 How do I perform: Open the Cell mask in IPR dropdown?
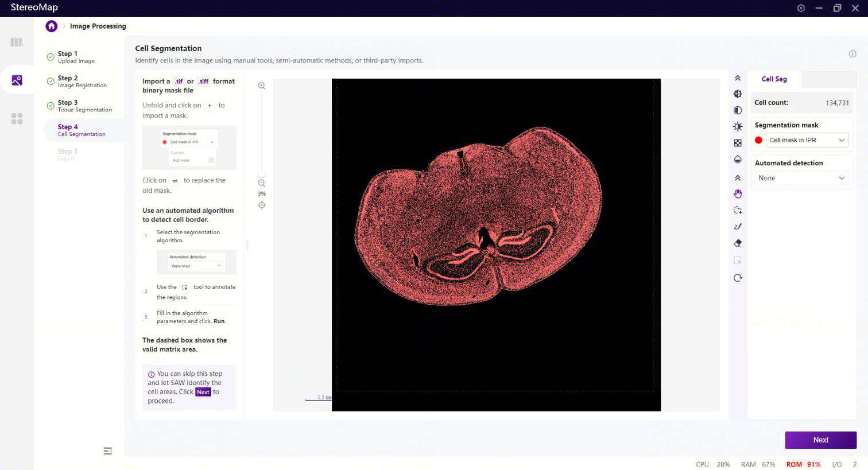point(807,140)
